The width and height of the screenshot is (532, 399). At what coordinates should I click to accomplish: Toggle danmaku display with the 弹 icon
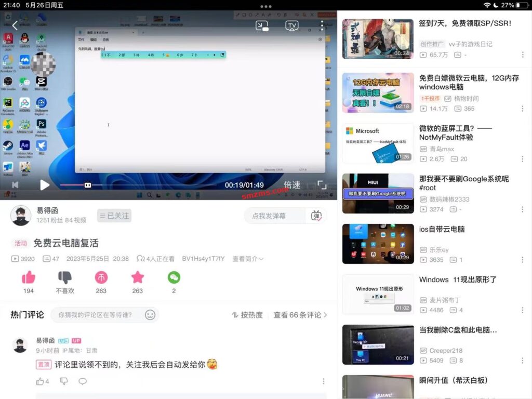coord(316,216)
